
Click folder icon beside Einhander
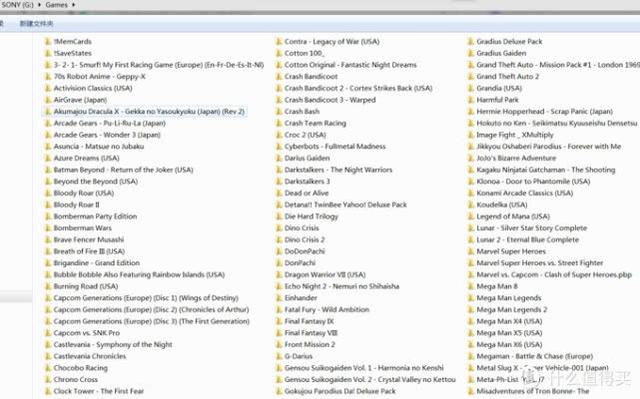279,298
